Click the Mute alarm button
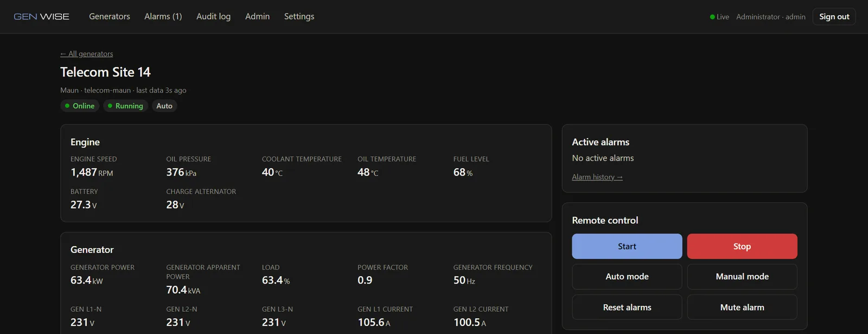868x334 pixels. [742, 307]
